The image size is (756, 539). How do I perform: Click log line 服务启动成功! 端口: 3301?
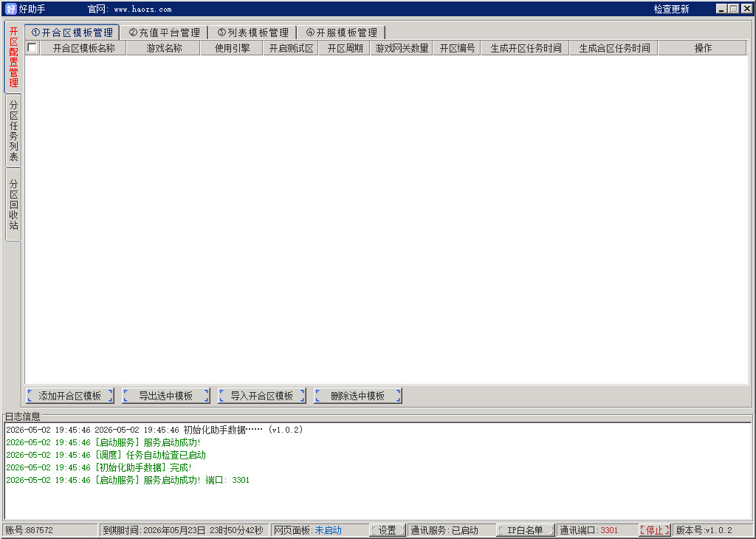pos(128,480)
